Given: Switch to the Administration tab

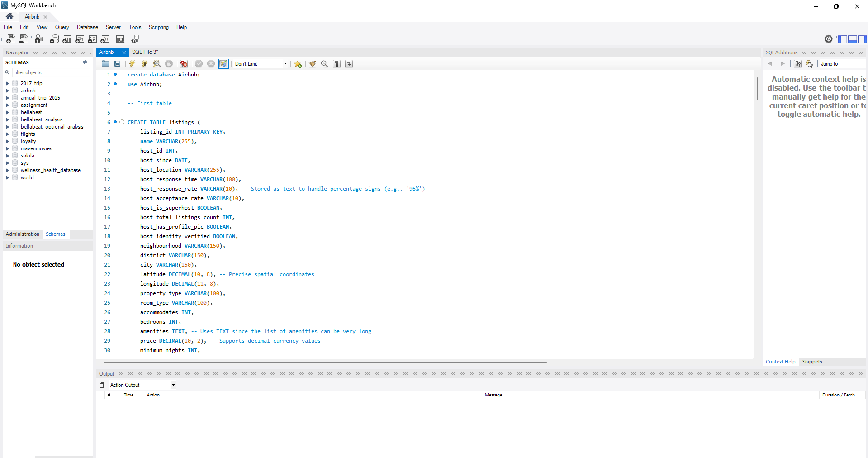Looking at the screenshot, I should 23,234.
